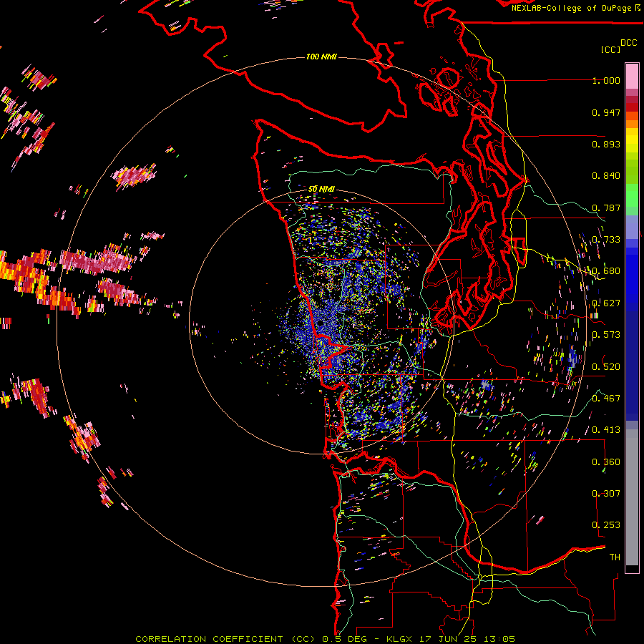
Task: Pick the bright red color scale segment
Action: point(632,107)
